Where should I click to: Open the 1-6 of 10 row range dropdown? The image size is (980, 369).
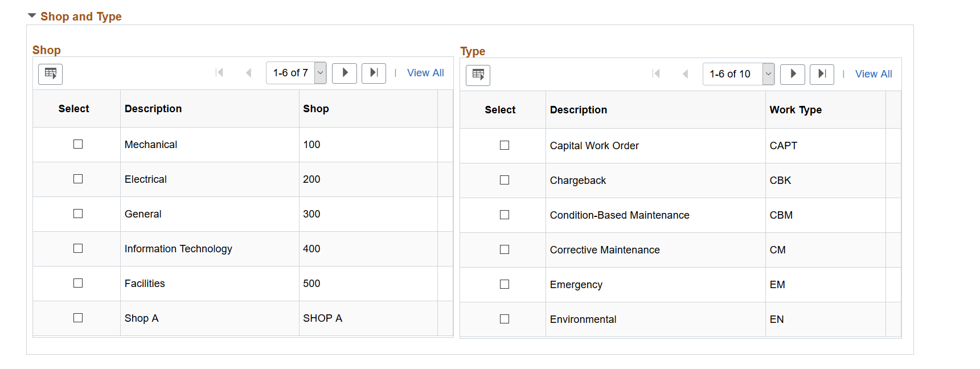tap(739, 74)
